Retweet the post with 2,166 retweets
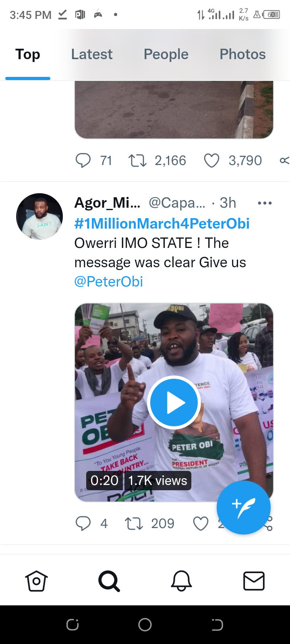Image resolution: width=290 pixels, height=644 pixels. point(137,160)
